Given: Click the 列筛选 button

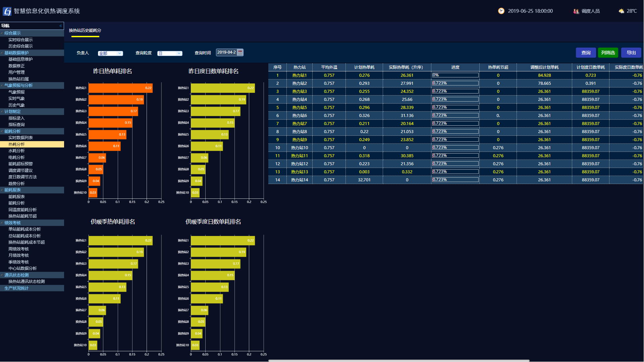Looking at the screenshot, I should click(608, 53).
